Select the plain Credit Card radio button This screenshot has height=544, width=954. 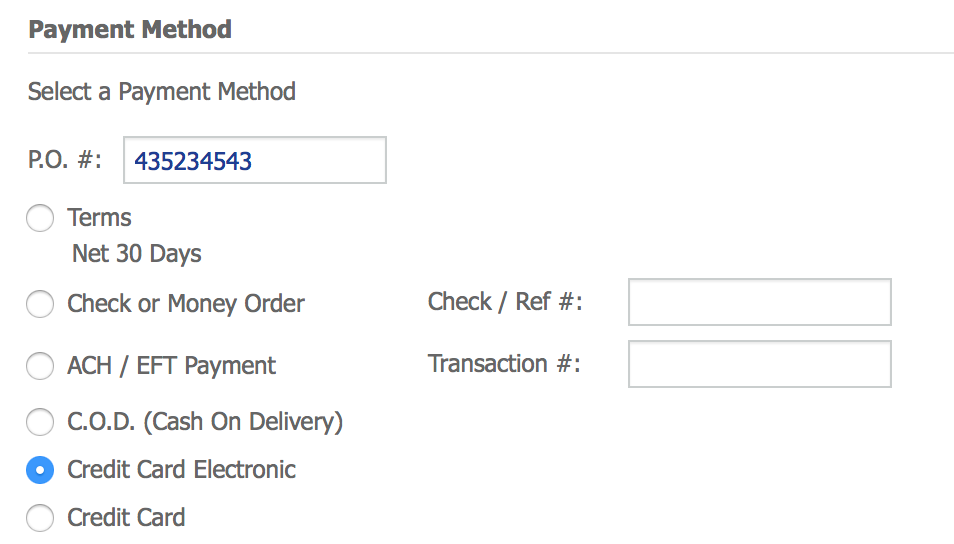pos(40,518)
